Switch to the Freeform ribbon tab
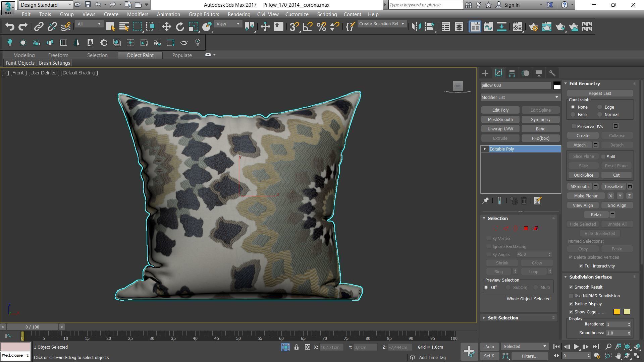The image size is (644, 362). click(x=58, y=55)
